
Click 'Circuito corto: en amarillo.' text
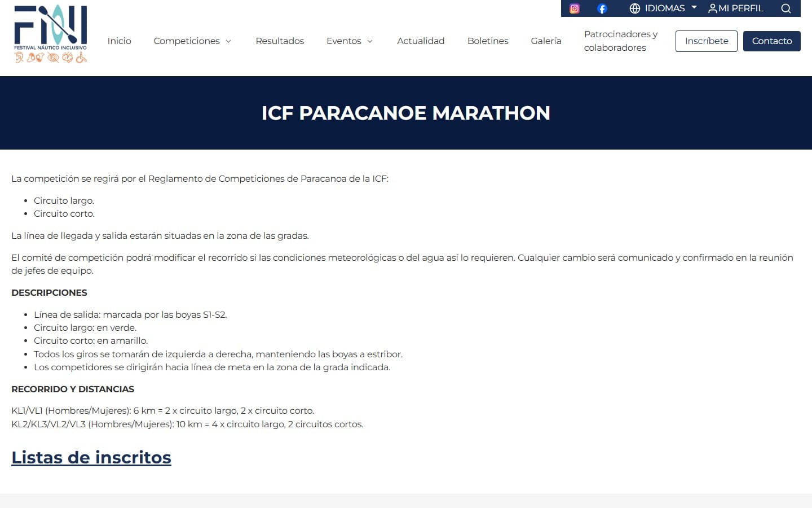point(91,340)
